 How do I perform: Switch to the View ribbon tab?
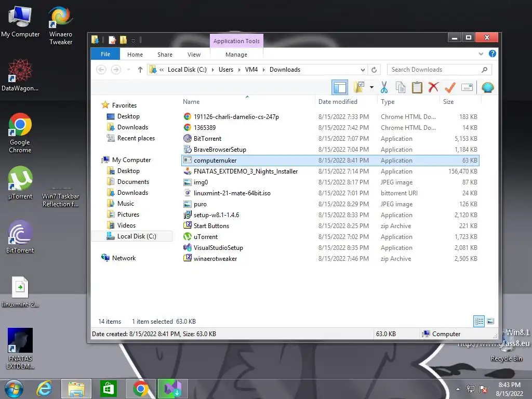[194, 55]
